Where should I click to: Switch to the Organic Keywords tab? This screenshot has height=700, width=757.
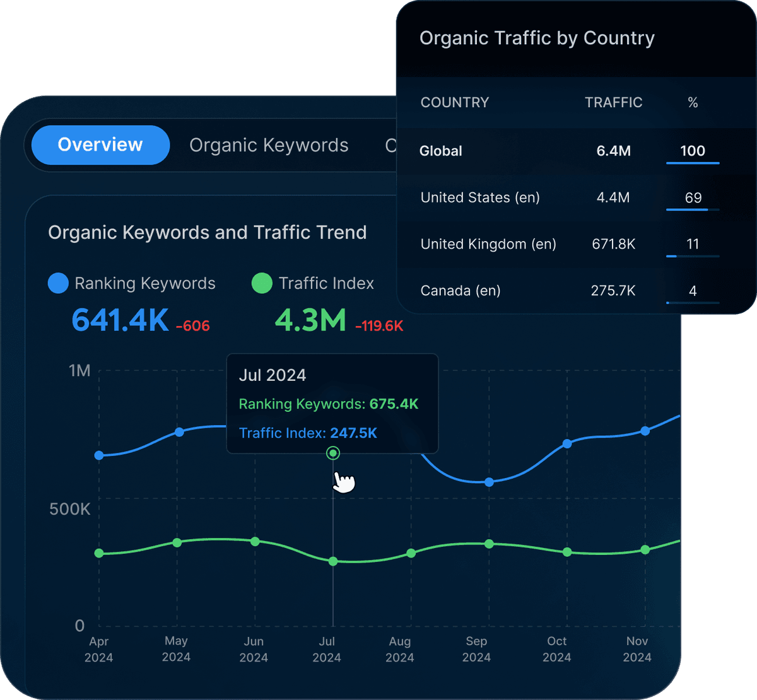(x=269, y=145)
